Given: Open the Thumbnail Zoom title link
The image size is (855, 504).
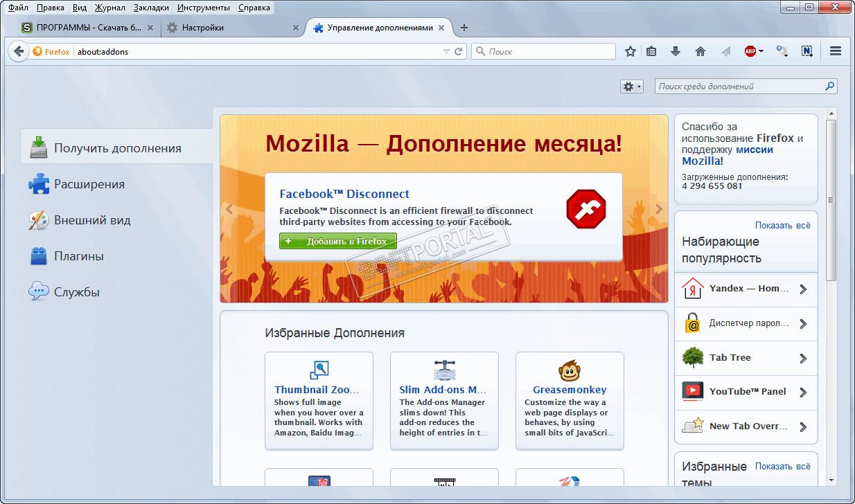Looking at the screenshot, I should 317,390.
